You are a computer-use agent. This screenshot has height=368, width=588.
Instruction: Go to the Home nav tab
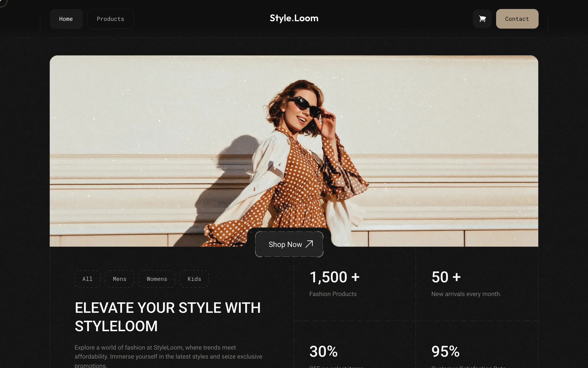coord(66,19)
